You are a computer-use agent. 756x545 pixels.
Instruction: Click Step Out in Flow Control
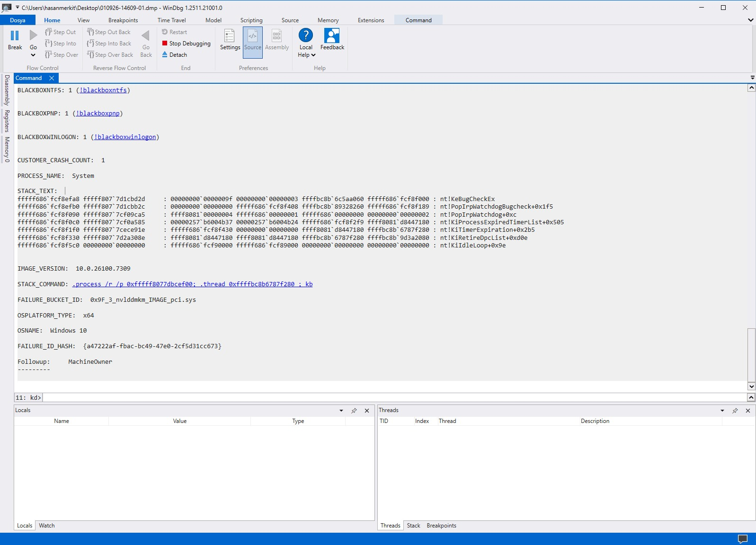pos(60,32)
